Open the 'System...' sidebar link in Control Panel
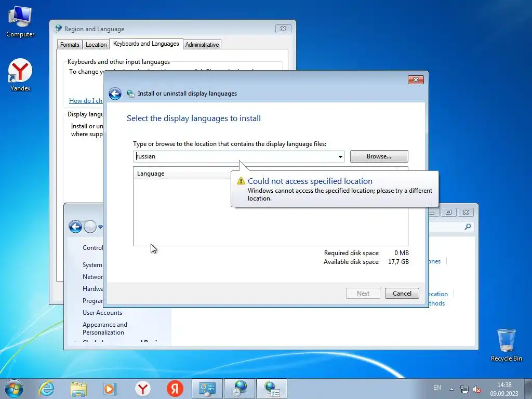Screen dimensions: 532x399 click(x=92, y=265)
